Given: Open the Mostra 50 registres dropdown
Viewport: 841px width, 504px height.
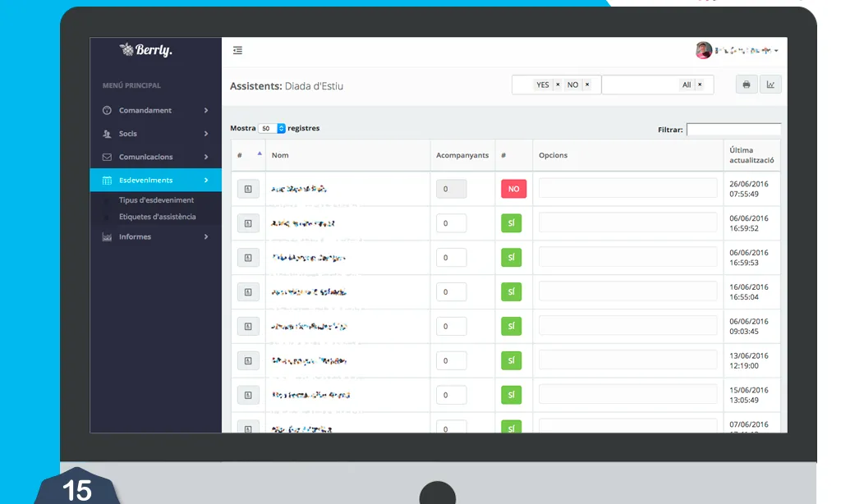Looking at the screenshot, I should point(272,129).
